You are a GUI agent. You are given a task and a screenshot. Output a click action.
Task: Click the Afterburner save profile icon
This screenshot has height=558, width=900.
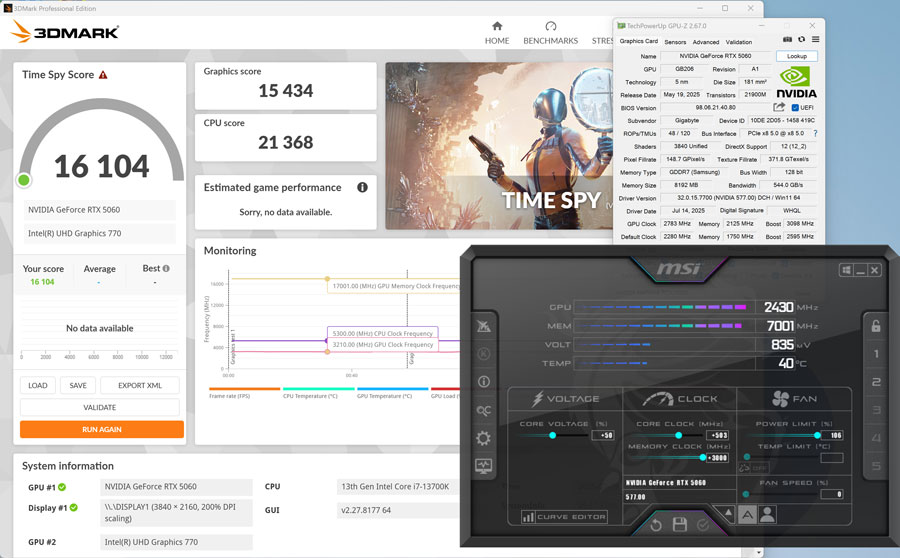pyautogui.click(x=680, y=524)
